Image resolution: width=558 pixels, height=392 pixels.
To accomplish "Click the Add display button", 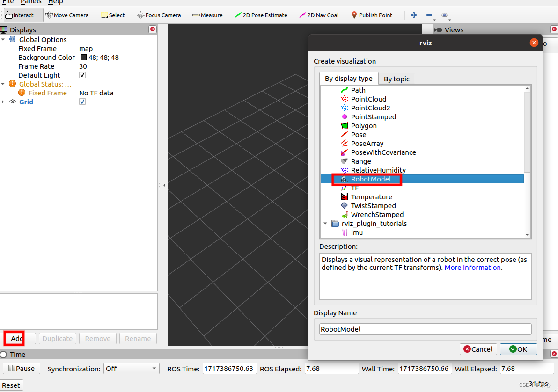I will [x=17, y=338].
